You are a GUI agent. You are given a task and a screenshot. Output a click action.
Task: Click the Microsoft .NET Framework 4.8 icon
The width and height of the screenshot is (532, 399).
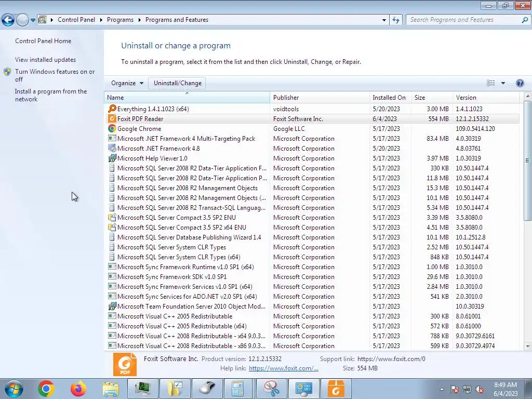pos(112,148)
